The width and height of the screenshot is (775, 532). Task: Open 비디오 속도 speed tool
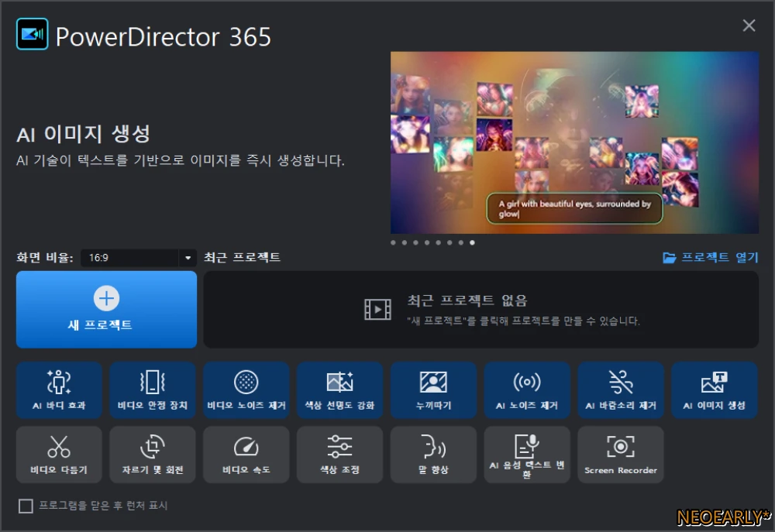pyautogui.click(x=246, y=455)
